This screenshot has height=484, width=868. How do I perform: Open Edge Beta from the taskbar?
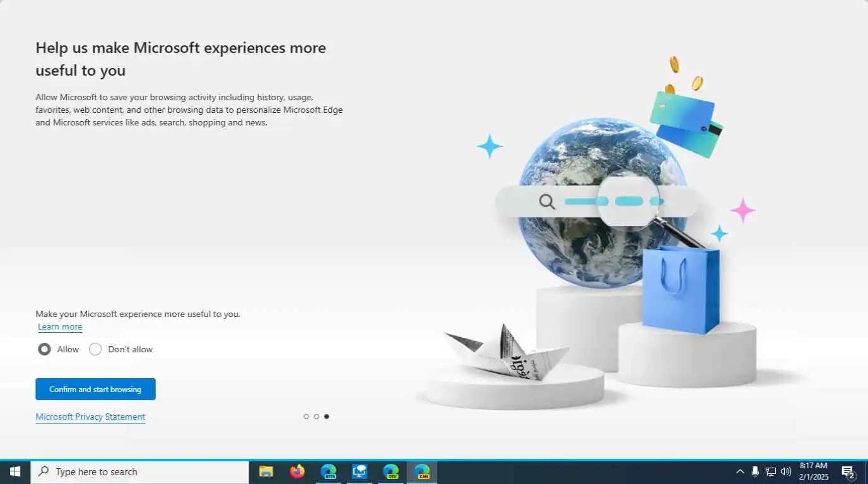tap(328, 471)
